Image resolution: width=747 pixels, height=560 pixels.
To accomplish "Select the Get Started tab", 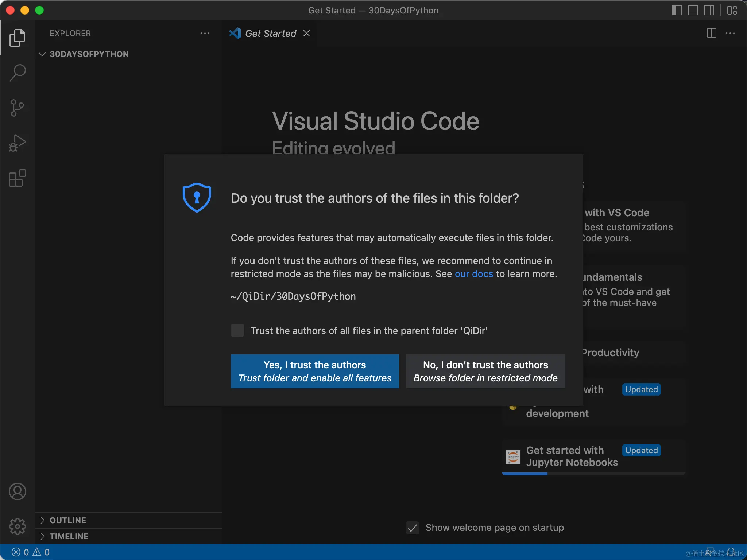I will 270,34.
